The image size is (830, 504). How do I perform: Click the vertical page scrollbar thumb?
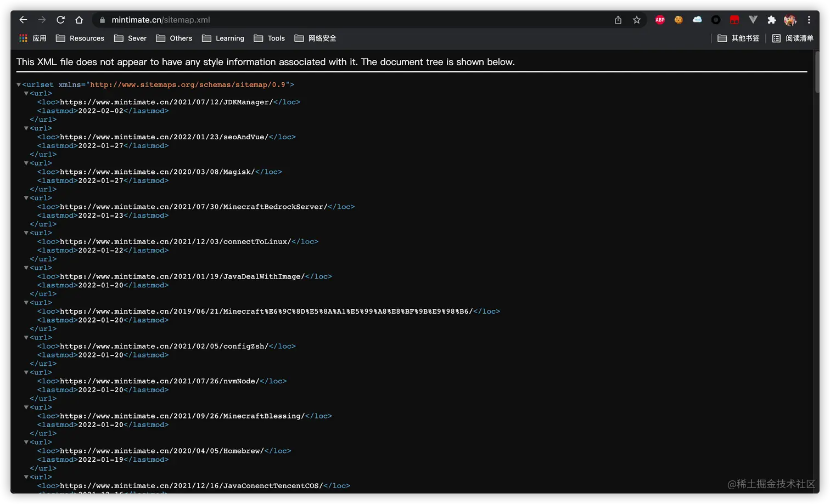(x=817, y=72)
